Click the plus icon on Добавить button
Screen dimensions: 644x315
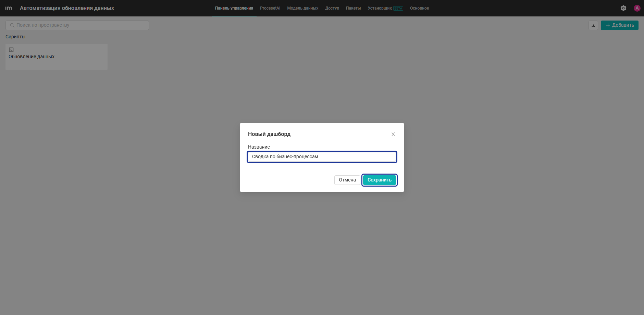pos(608,25)
